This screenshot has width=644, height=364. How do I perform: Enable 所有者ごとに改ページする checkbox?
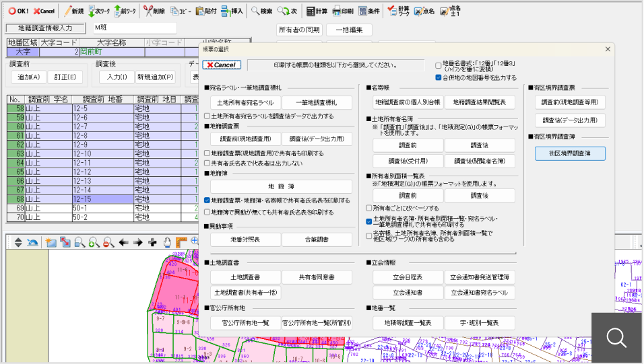tap(369, 208)
